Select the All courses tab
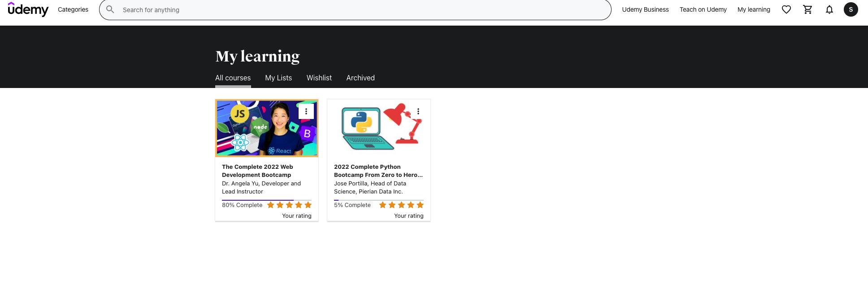This screenshot has width=868, height=286. (x=233, y=78)
